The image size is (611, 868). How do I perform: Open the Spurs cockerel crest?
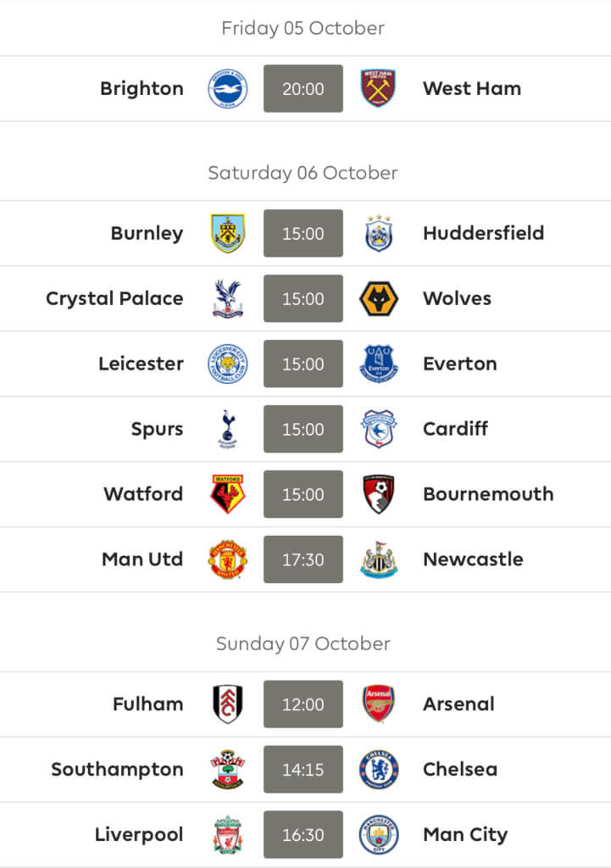[227, 428]
